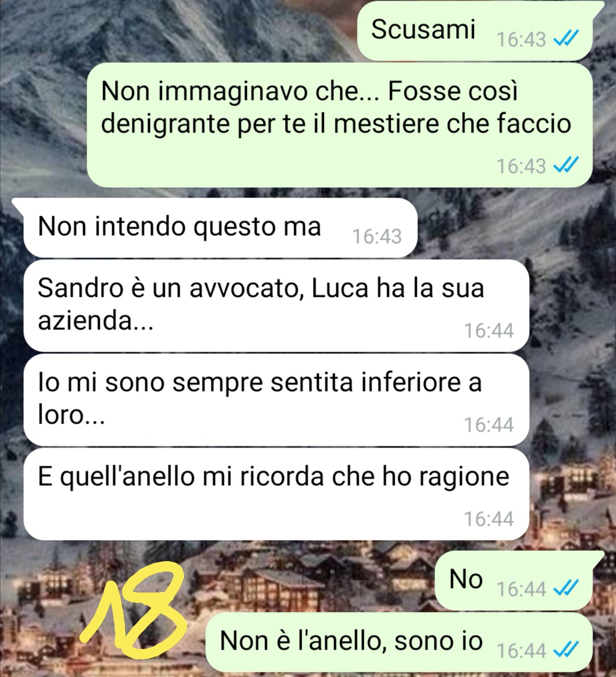Tap the 'Io mi sono sempre sentita inferiore' message

tap(276, 400)
